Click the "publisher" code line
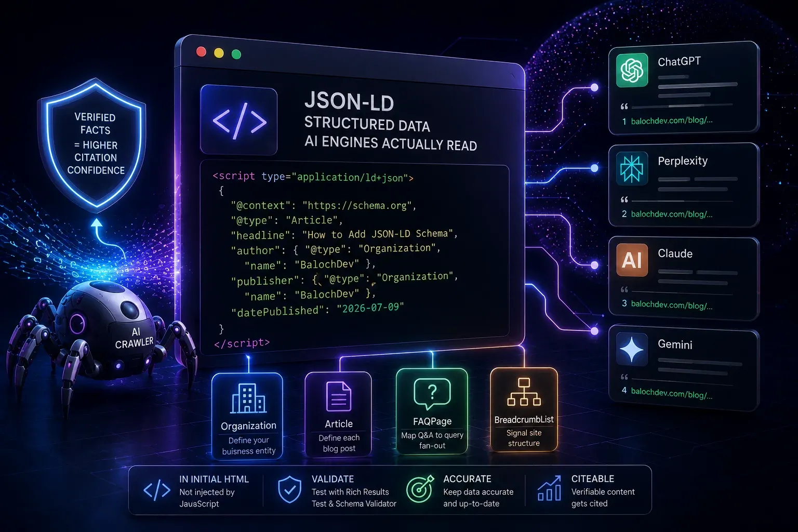Screen dimensions: 798x532 [344, 279]
